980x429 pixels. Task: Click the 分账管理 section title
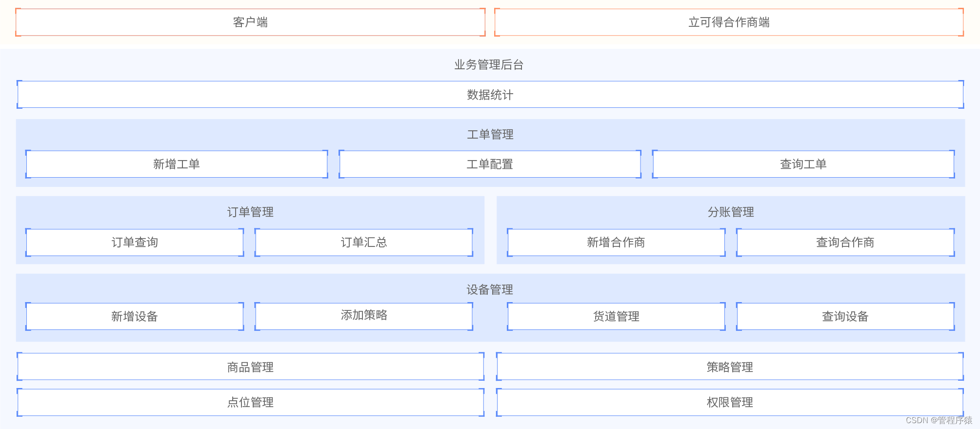click(x=731, y=212)
